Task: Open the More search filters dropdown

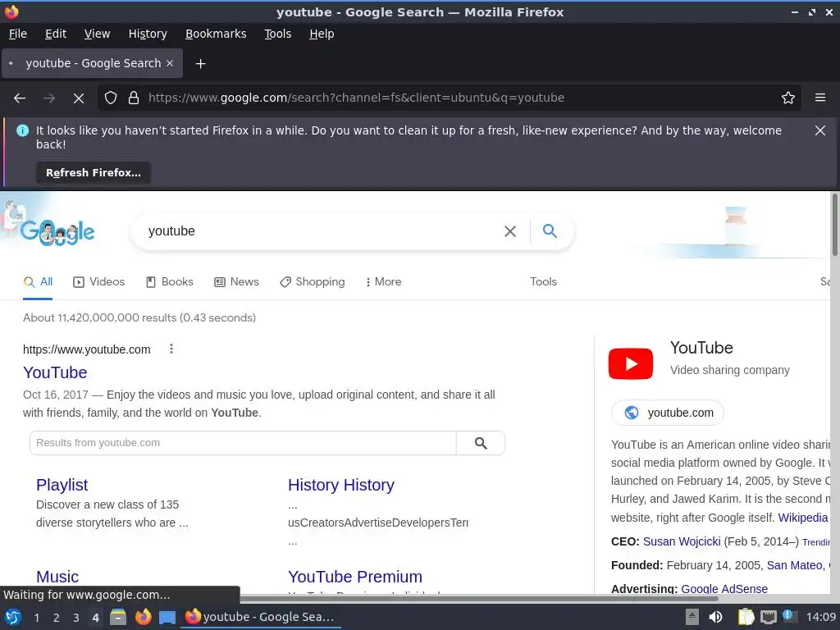Action: click(384, 282)
